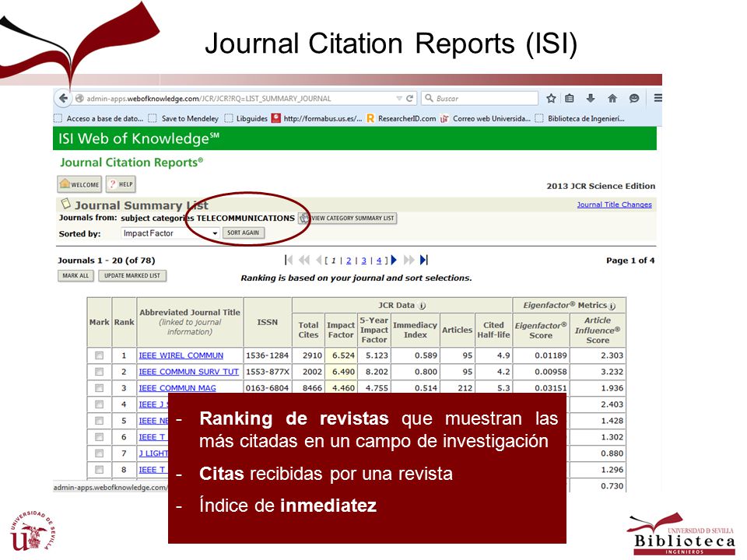The height and width of the screenshot is (560, 747).
Task: Click Total Cites value 8466
Action: point(313,388)
